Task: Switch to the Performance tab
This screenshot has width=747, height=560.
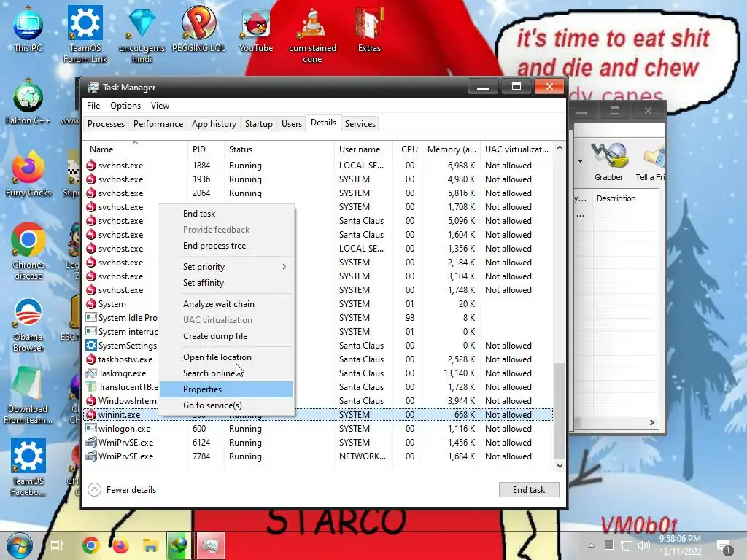Action: (x=158, y=124)
